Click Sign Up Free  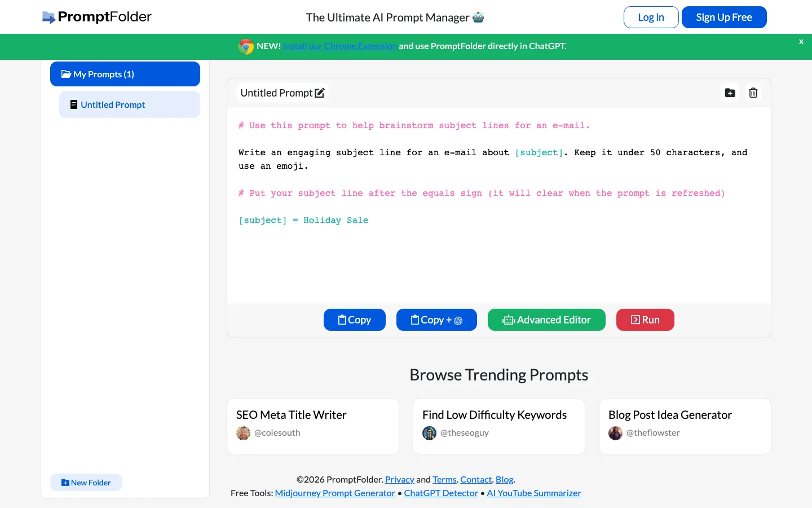point(724,17)
